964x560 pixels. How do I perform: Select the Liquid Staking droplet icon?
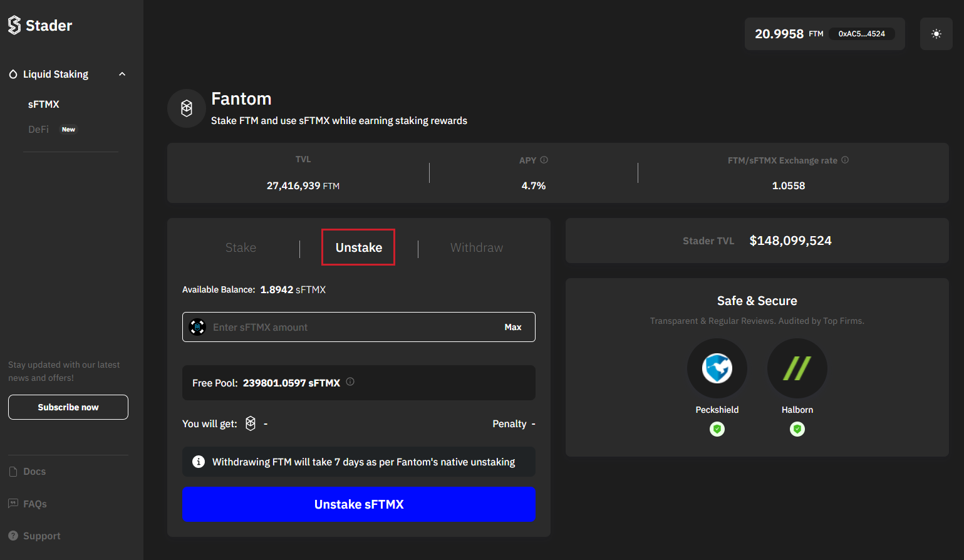[13, 74]
